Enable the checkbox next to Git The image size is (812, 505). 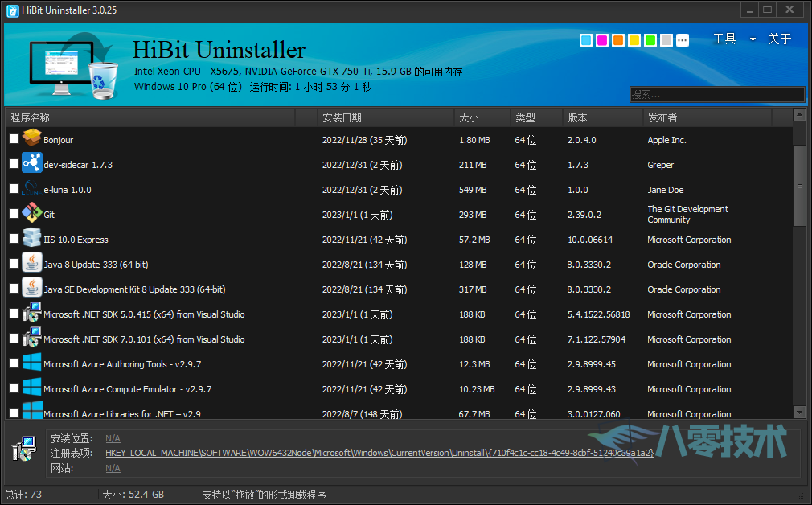(14, 213)
